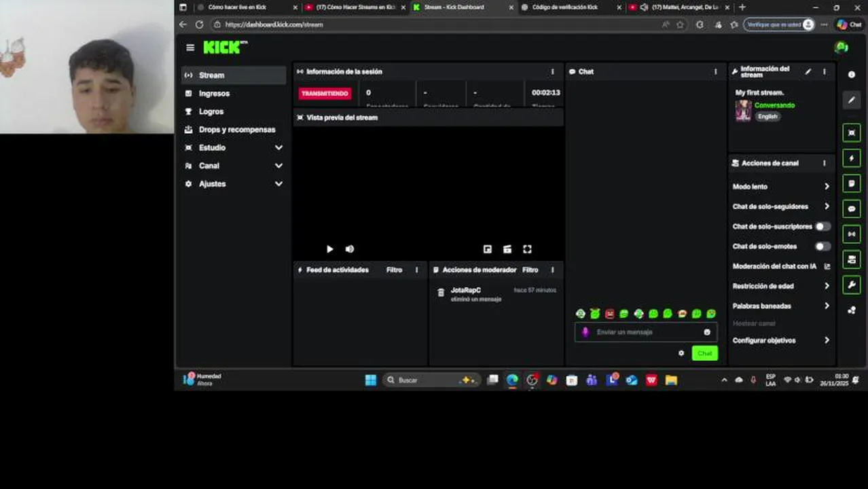Open Ingresos in left sidebar

[x=234, y=94]
